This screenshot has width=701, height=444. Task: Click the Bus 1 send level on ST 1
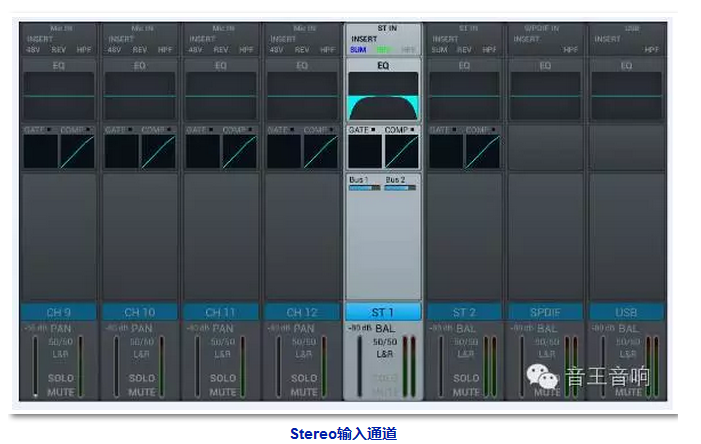tap(364, 183)
